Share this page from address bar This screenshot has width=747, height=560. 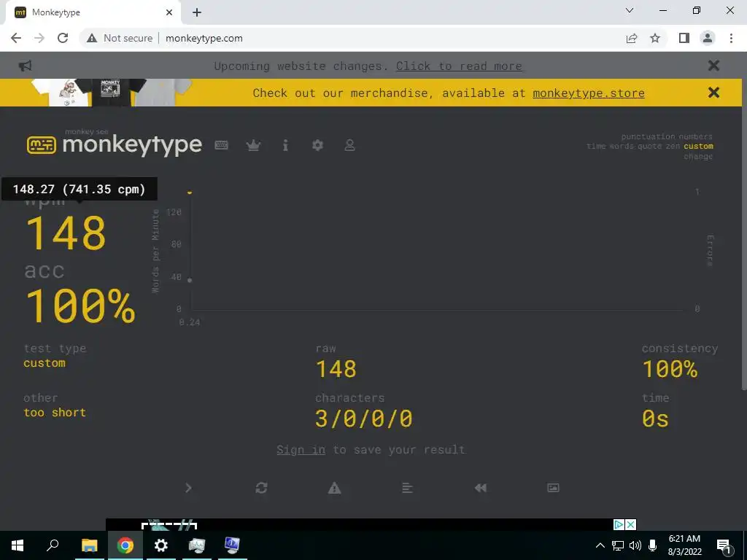coord(632,38)
